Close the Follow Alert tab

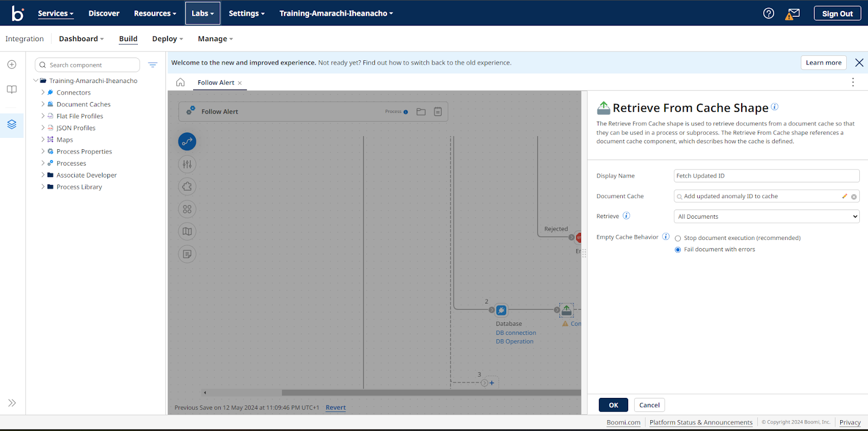[x=240, y=83]
